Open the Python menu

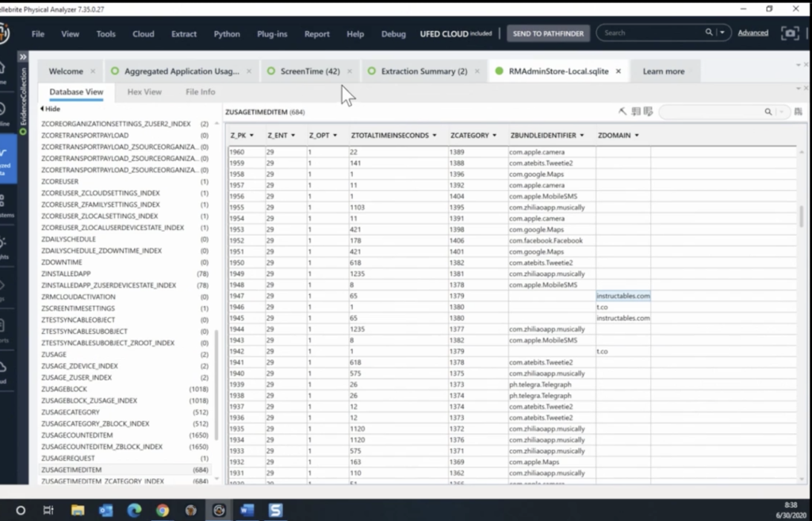pos(227,33)
